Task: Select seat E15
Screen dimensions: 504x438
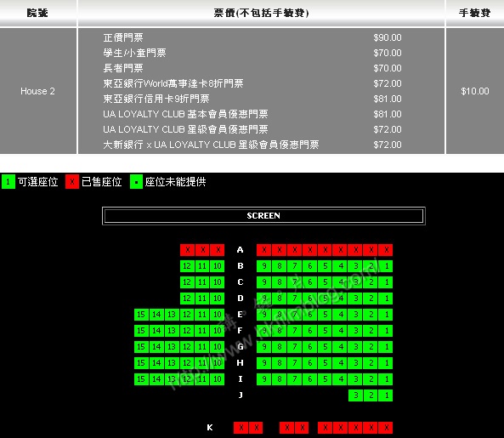Action: pyautogui.click(x=141, y=314)
